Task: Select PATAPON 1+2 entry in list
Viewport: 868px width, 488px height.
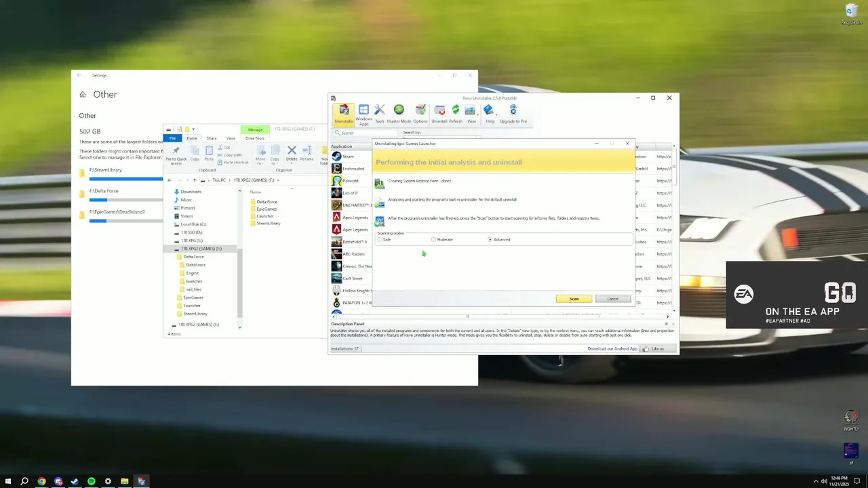Action: (x=351, y=303)
